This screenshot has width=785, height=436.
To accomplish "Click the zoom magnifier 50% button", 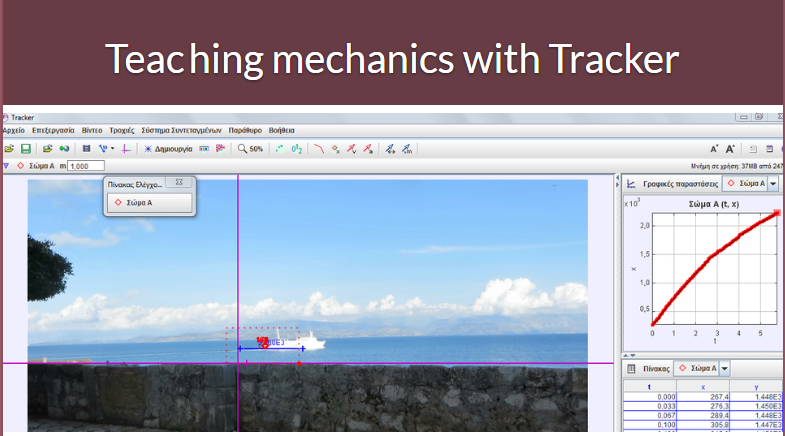I will coord(250,148).
